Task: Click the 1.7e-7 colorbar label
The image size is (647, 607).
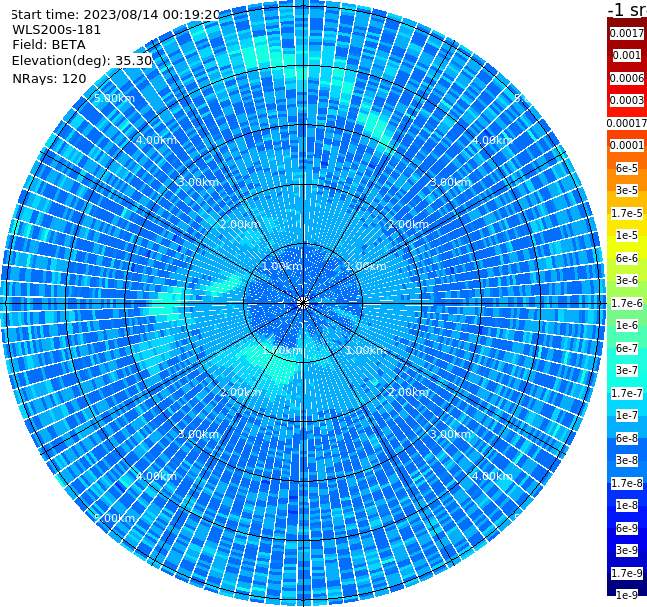Action: 627,393
